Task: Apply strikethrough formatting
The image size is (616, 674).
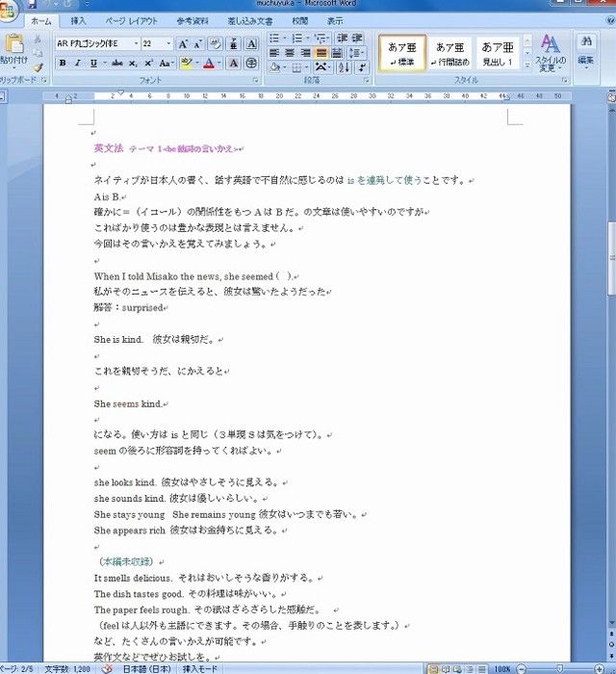Action: coord(116,64)
